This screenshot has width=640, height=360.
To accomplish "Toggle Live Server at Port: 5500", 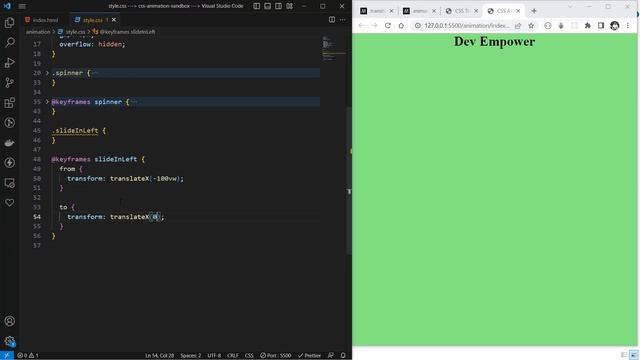I will pos(276,356).
